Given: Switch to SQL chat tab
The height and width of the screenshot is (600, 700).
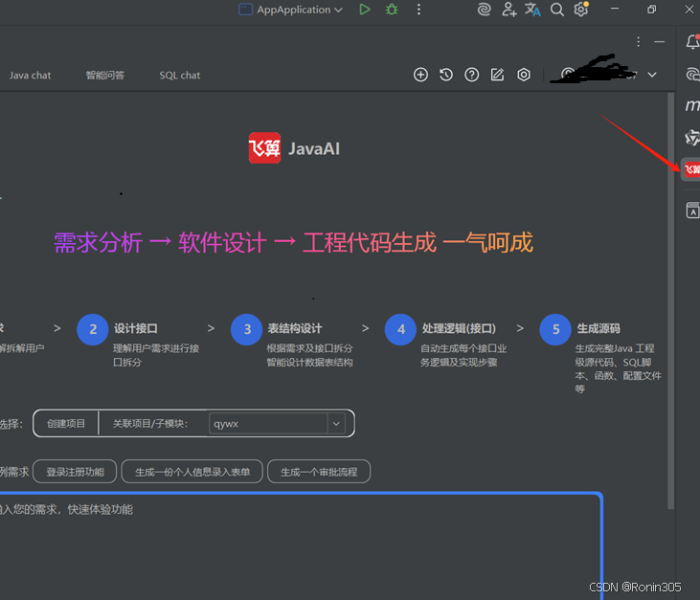Looking at the screenshot, I should click(179, 76).
